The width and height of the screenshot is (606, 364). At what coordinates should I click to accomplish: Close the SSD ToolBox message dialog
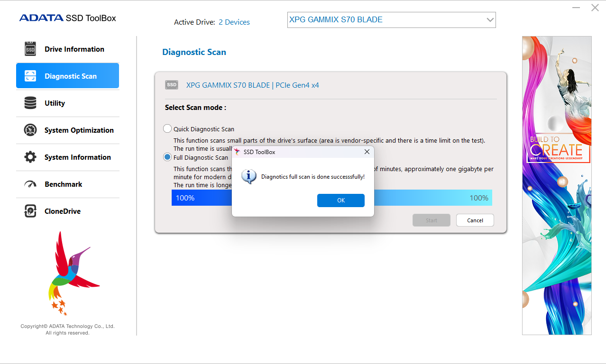pos(367,152)
